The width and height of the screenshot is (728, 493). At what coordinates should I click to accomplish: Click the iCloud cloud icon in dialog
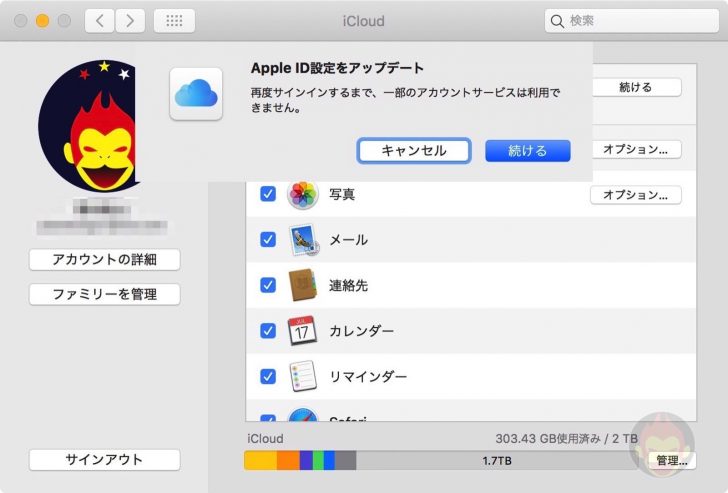pos(196,94)
